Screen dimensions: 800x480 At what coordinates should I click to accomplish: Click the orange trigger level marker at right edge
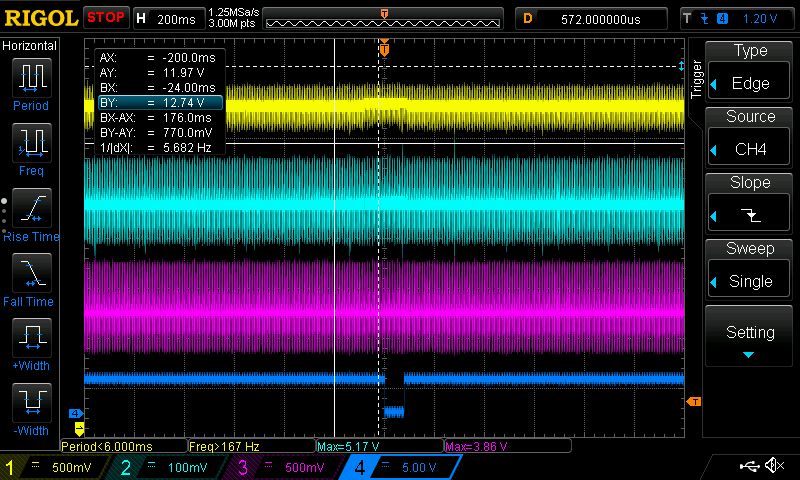[x=694, y=402]
